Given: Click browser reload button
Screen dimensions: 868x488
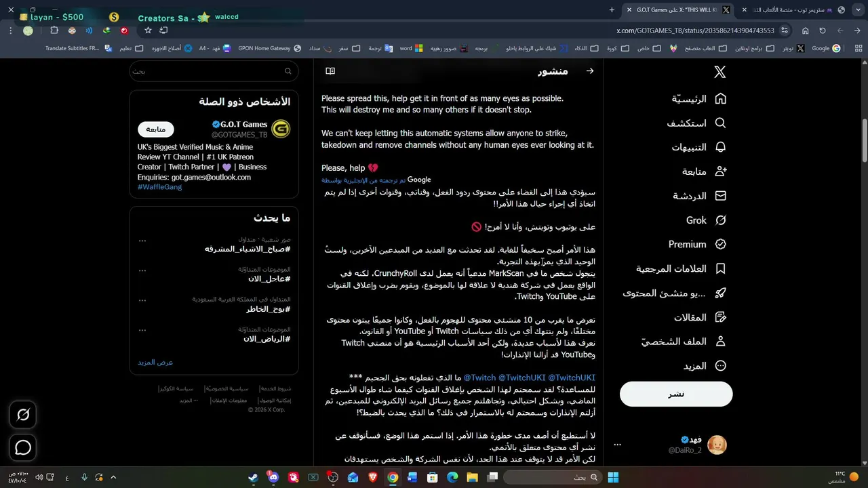Looking at the screenshot, I should pyautogui.click(x=823, y=30).
